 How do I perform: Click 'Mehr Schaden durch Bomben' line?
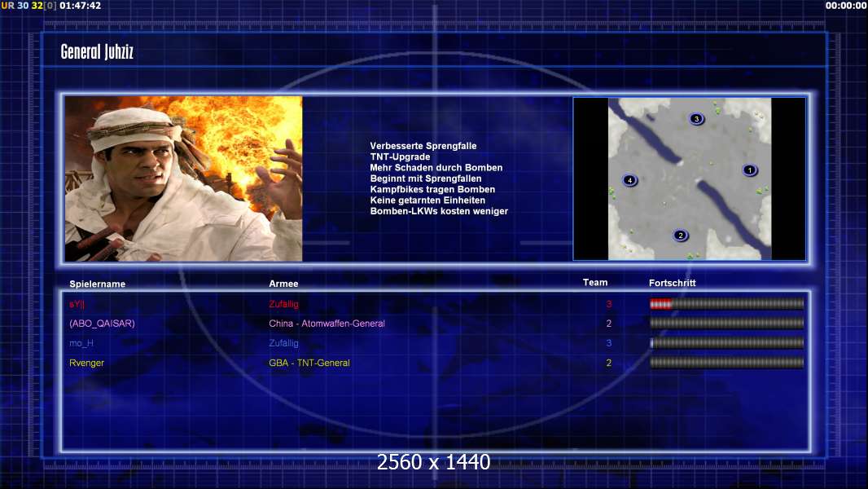(436, 168)
